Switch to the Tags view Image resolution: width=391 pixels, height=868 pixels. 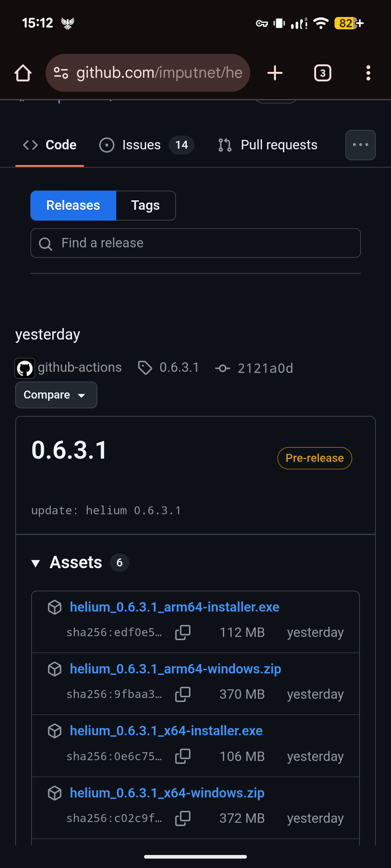146,205
